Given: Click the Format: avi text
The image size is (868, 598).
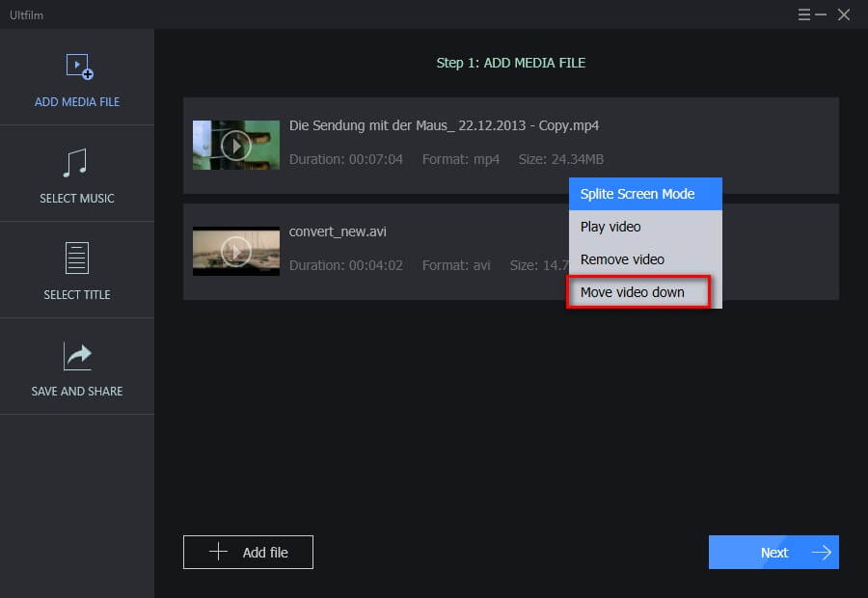Looking at the screenshot, I should point(456,265).
